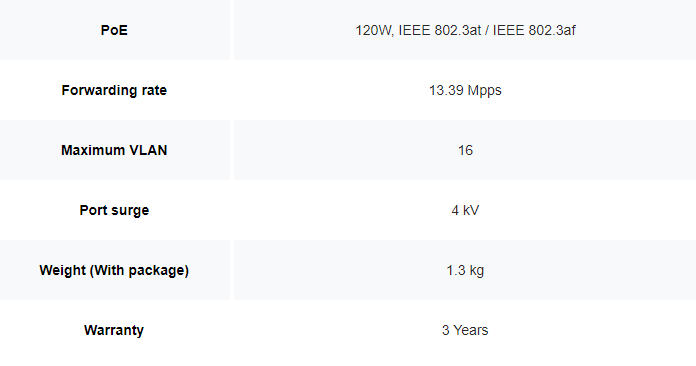696x366 pixels.
Task: Click the PoE row label
Action: [x=114, y=30]
